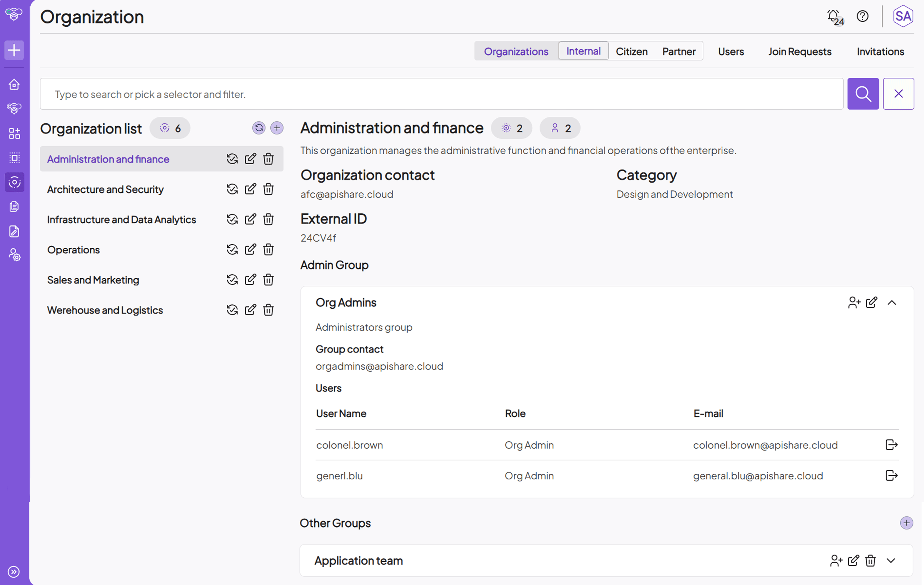The height and width of the screenshot is (585, 924).
Task: Edit the Architecture and Security organization
Action: click(250, 189)
